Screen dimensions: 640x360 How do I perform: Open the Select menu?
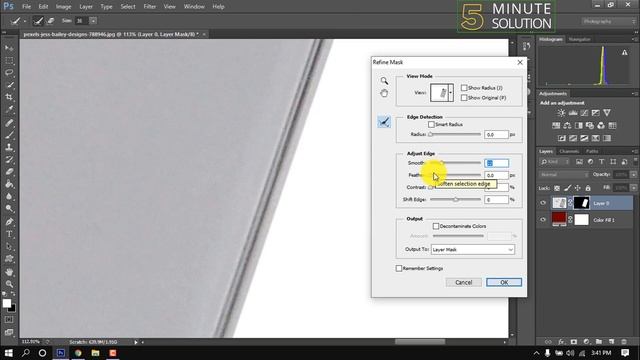pos(128,7)
